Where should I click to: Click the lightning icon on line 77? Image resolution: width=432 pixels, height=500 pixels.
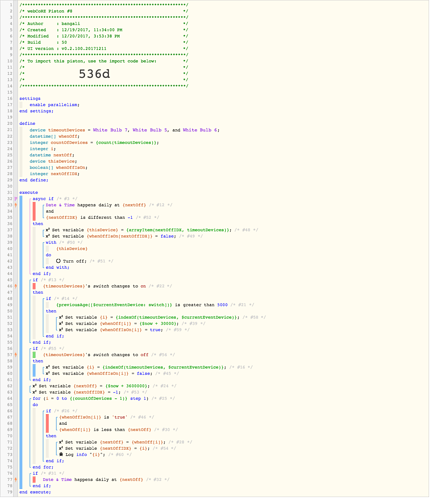pyautogui.click(x=15, y=481)
